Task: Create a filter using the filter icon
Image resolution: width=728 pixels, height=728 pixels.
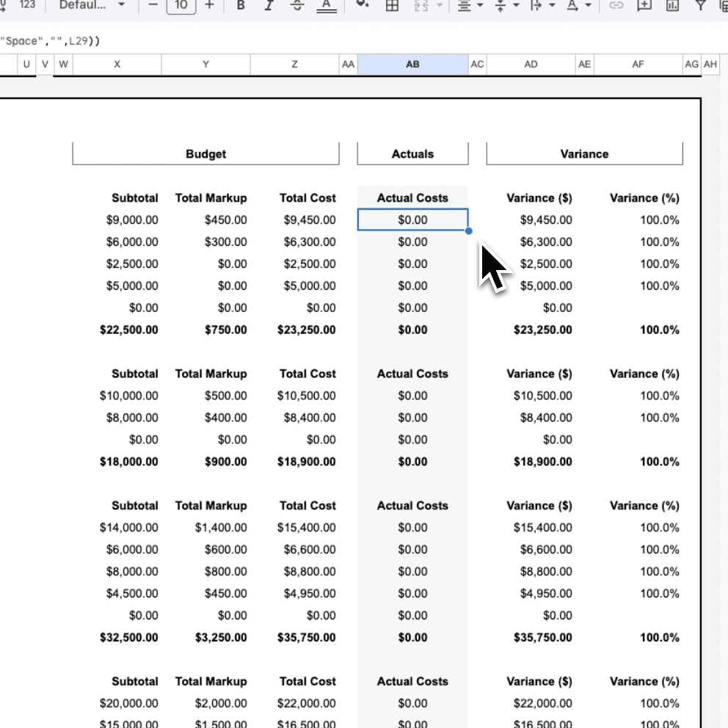Action: click(x=700, y=6)
